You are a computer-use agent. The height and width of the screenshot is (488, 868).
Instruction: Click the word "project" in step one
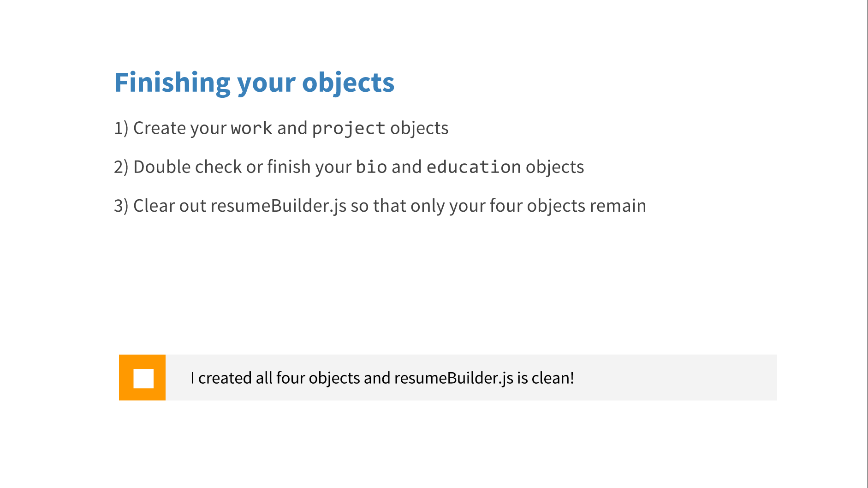tap(348, 128)
